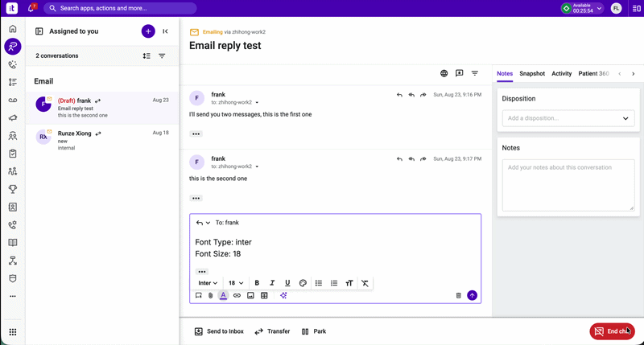Click the End chat button
This screenshot has width=644, height=345.
click(x=612, y=331)
